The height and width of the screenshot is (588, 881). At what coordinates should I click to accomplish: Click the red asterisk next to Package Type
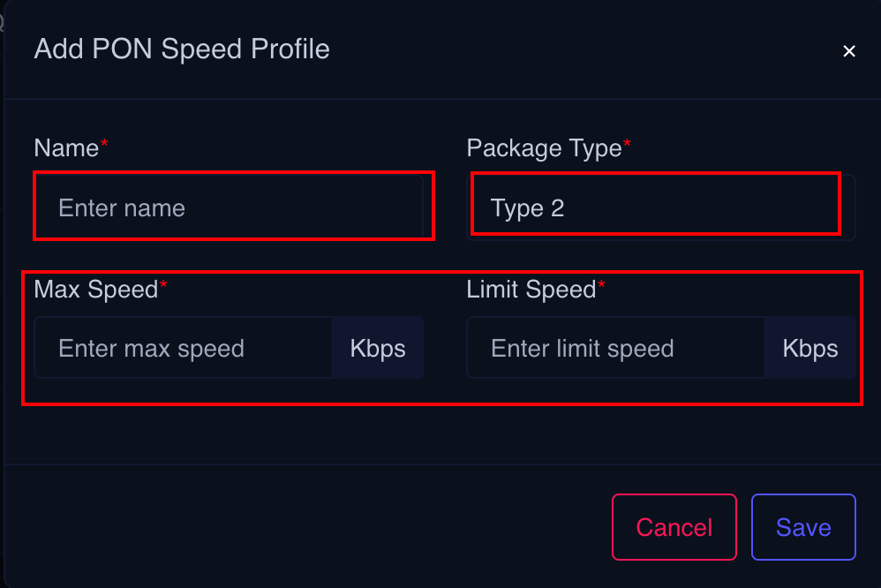tap(628, 144)
